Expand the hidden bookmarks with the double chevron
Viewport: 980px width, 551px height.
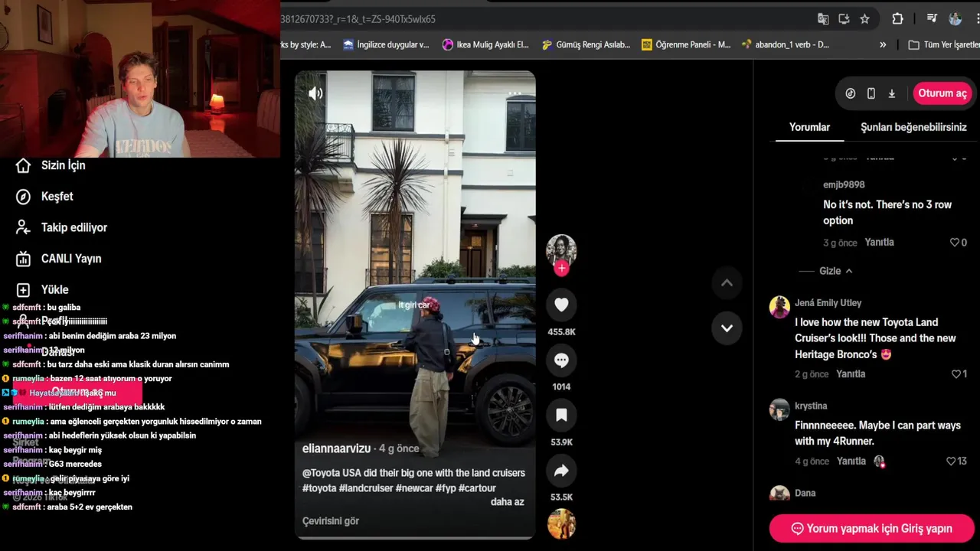(883, 45)
